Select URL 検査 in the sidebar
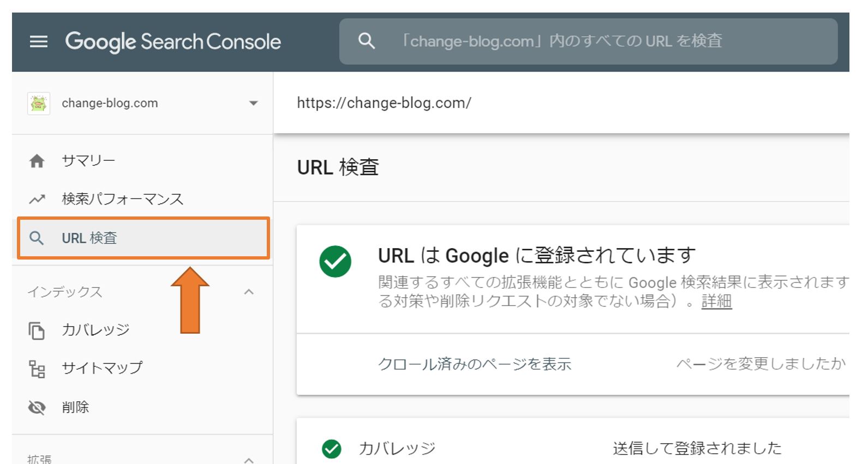The height and width of the screenshot is (464, 868). point(143,238)
